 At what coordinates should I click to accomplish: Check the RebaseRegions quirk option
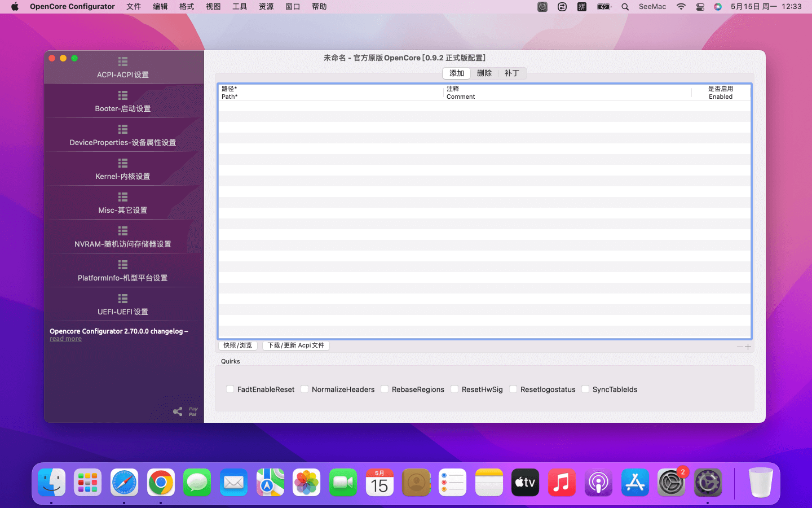[385, 389]
